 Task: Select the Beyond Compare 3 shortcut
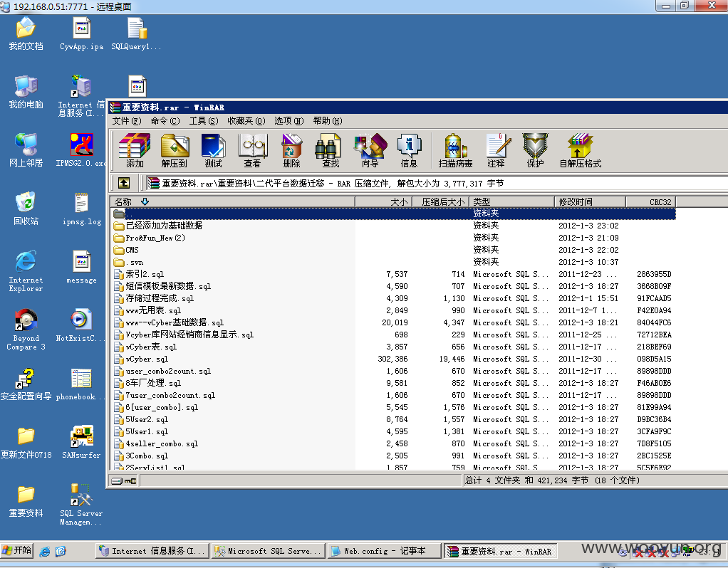(26, 330)
